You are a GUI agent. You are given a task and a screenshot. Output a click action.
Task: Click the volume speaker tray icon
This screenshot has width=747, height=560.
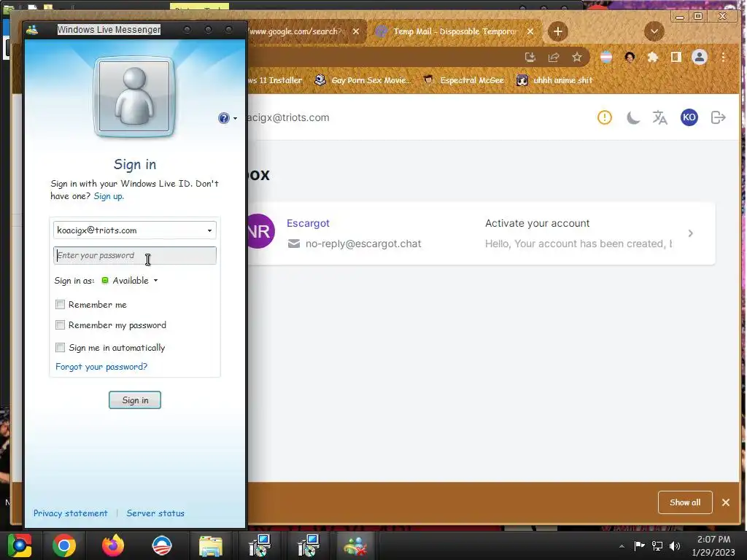[x=675, y=545]
